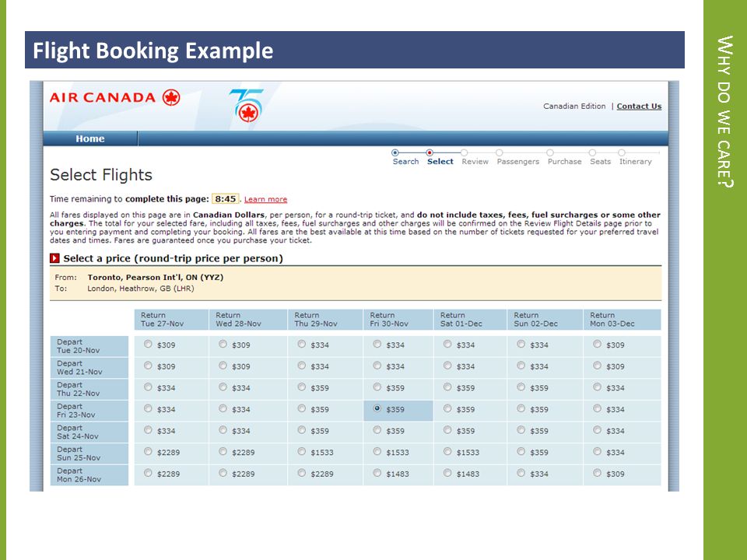The height and width of the screenshot is (560, 747).
Task: Click the Passengers step circle
Action: click(x=500, y=153)
